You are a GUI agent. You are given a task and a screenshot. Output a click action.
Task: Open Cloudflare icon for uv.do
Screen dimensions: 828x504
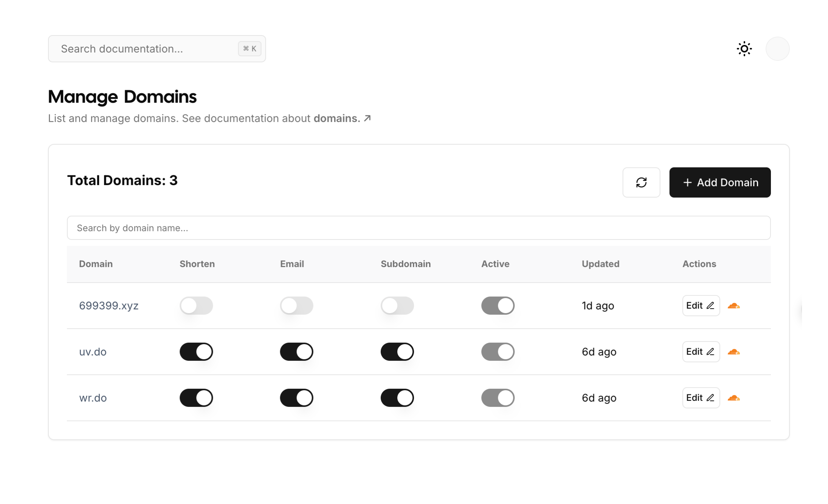click(733, 352)
